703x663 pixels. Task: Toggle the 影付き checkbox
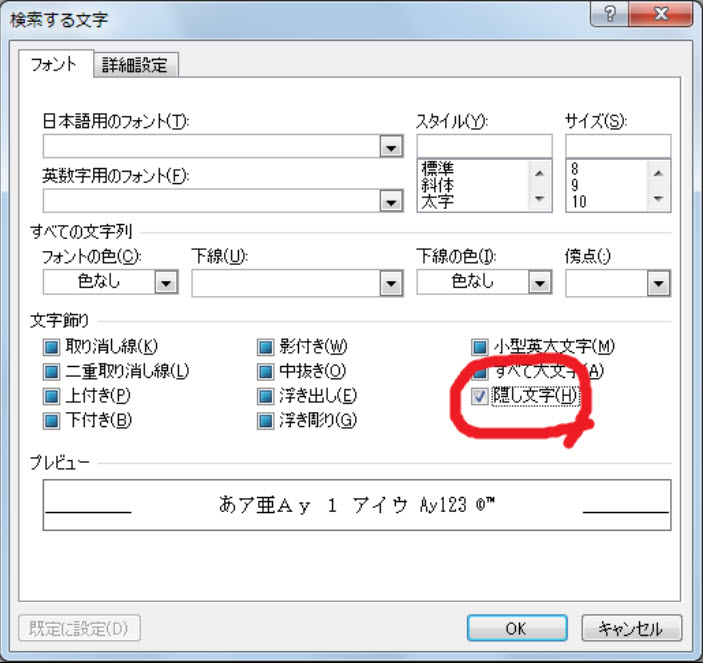pyautogui.click(x=266, y=348)
